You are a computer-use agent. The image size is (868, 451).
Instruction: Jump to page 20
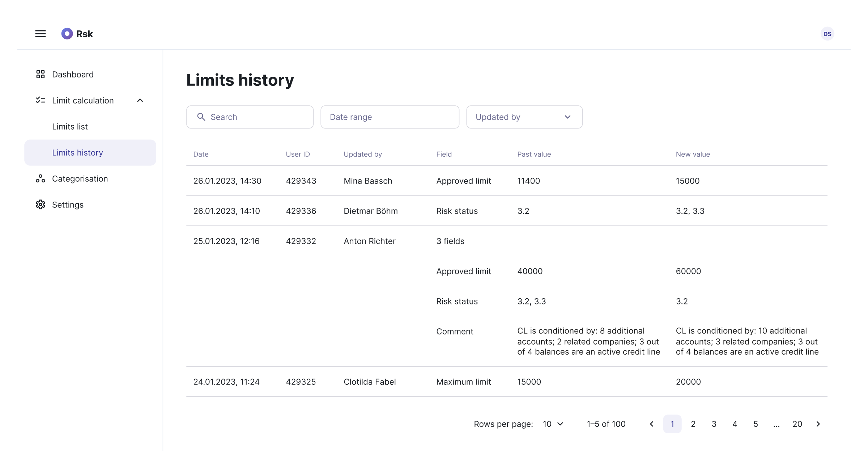797,424
